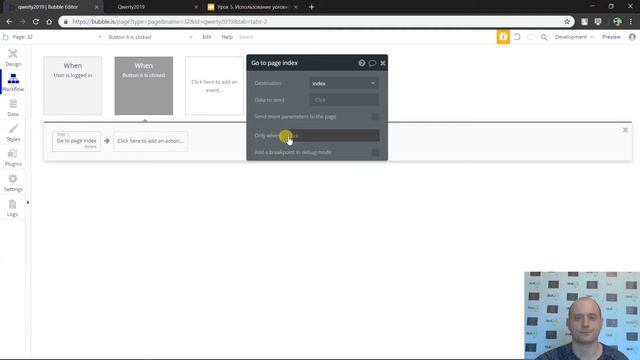The height and width of the screenshot is (360, 640).
Task: Click here to add an action
Action: pyautogui.click(x=151, y=141)
